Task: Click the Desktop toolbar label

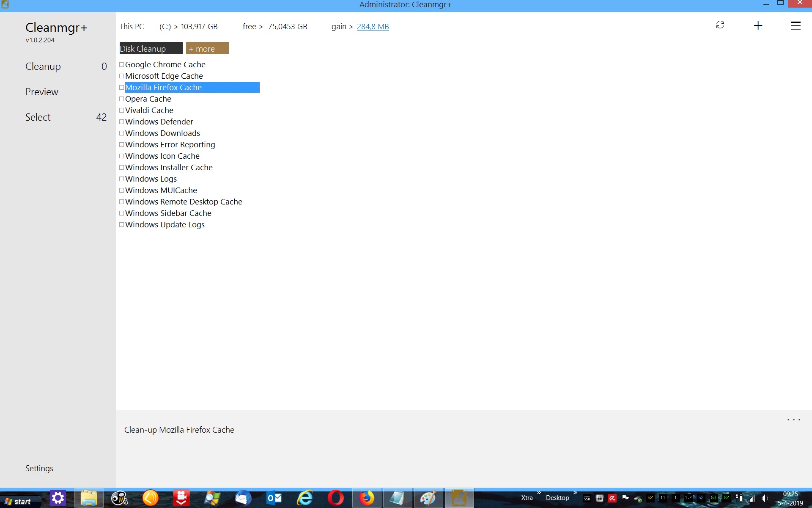Action: [x=557, y=498]
